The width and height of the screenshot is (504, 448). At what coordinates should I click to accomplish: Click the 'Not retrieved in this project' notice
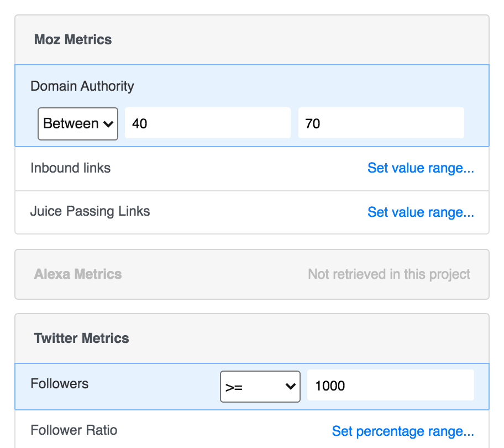[389, 274]
